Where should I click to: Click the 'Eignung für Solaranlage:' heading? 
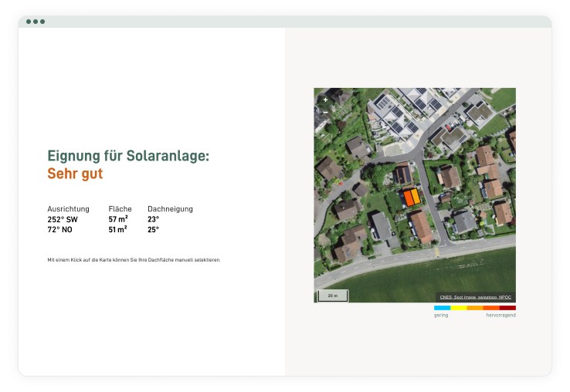[x=128, y=157]
